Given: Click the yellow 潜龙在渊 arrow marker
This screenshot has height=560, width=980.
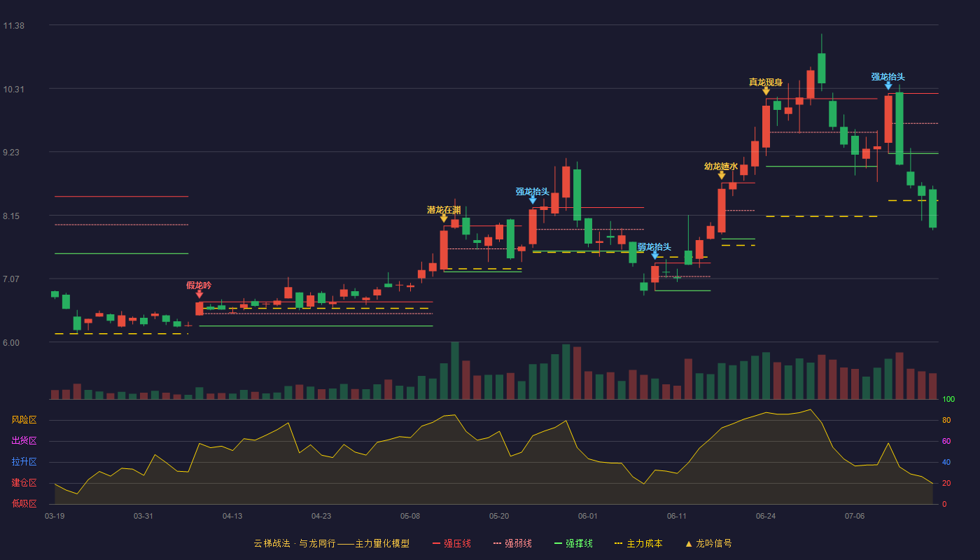Looking at the screenshot, I should click(x=444, y=218).
